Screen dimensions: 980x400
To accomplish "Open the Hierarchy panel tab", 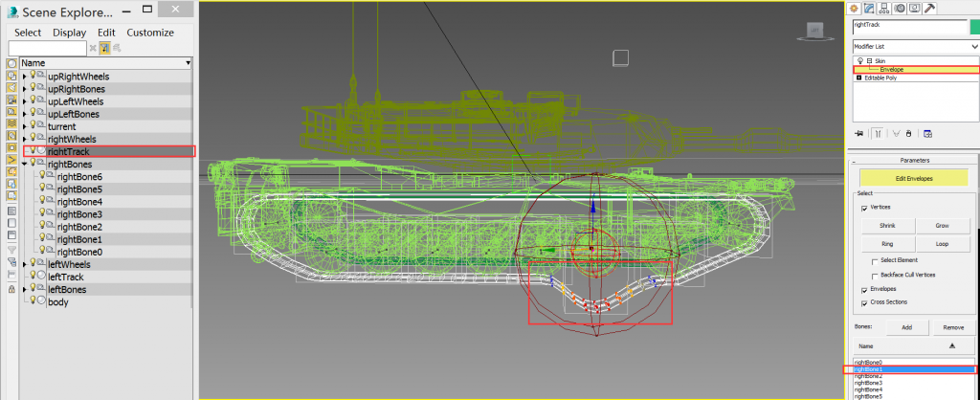I will pyautogui.click(x=884, y=9).
